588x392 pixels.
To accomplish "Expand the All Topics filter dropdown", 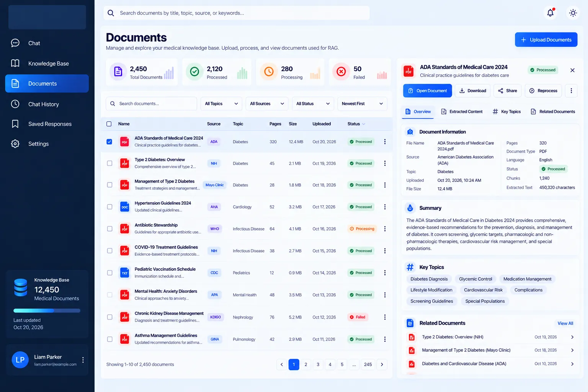I will click(x=221, y=104).
